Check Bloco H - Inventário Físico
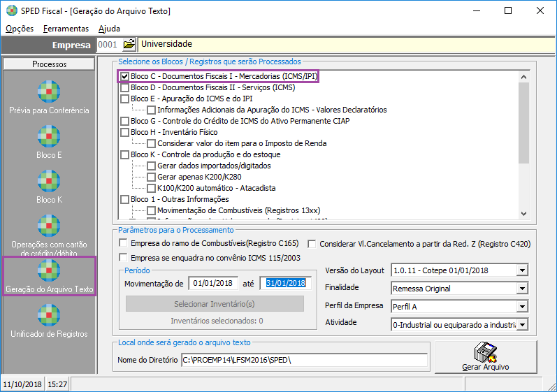This screenshot has height=392, width=557. [x=124, y=132]
